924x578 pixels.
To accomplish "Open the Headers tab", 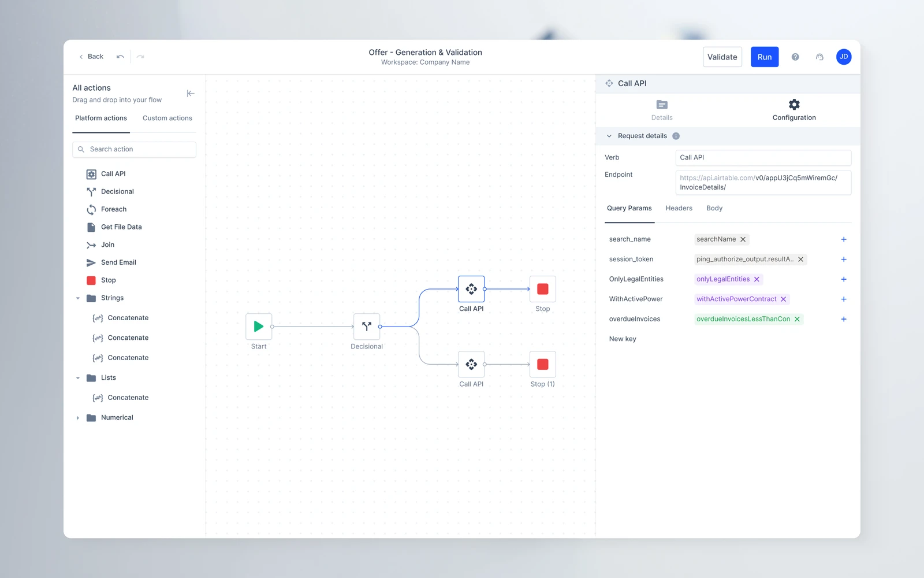I will tap(679, 208).
